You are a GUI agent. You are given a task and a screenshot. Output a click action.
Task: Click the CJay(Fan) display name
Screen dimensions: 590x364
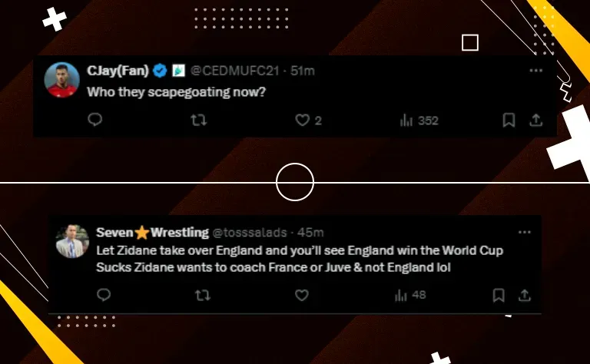click(117, 71)
